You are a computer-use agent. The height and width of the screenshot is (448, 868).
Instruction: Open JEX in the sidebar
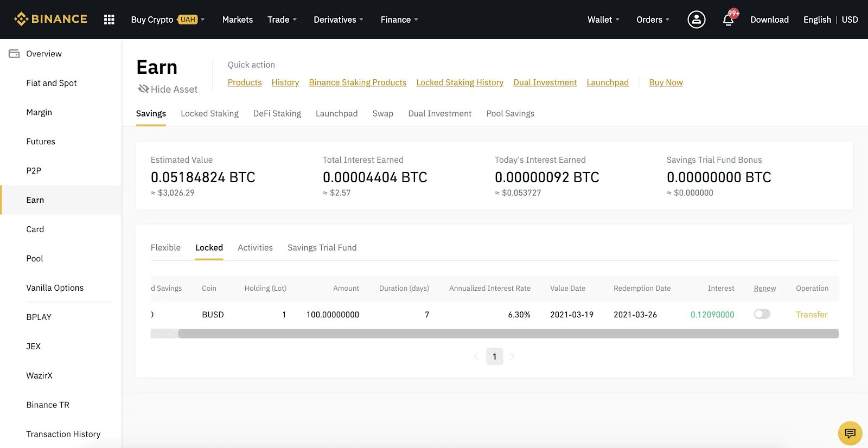tap(34, 347)
